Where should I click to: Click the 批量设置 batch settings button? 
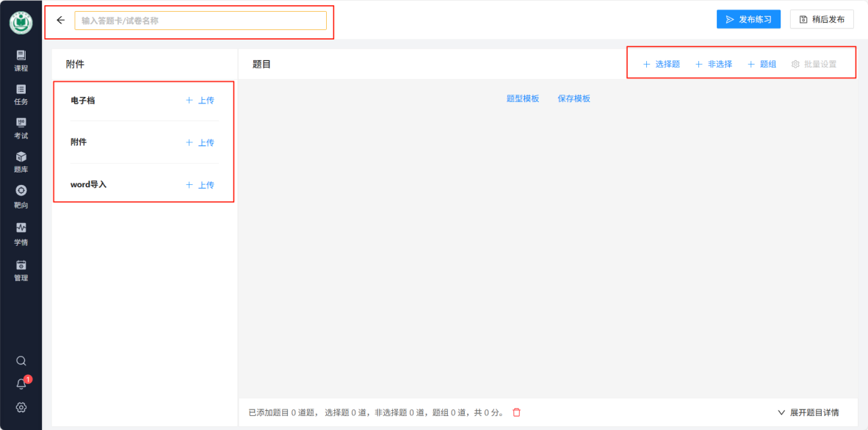coord(814,64)
